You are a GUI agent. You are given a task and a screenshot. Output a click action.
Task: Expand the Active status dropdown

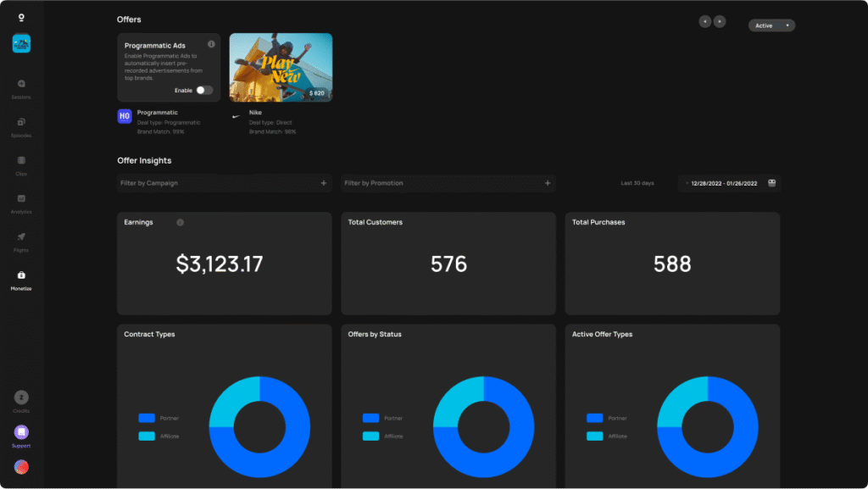click(x=771, y=25)
